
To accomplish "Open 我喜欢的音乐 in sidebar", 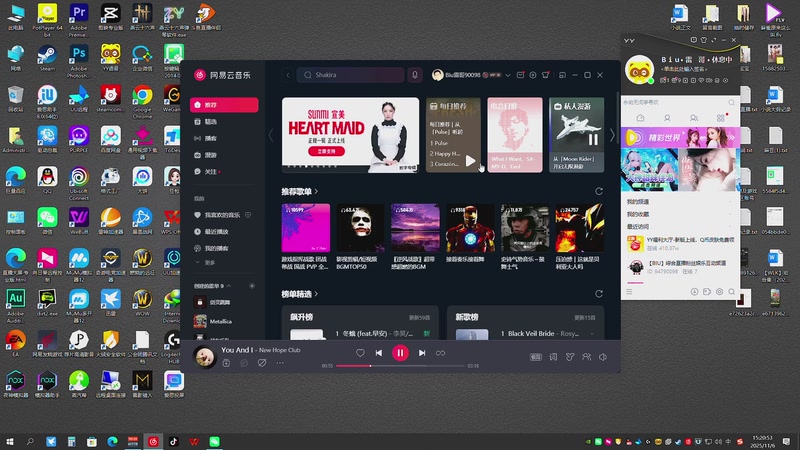I will 217,215.
